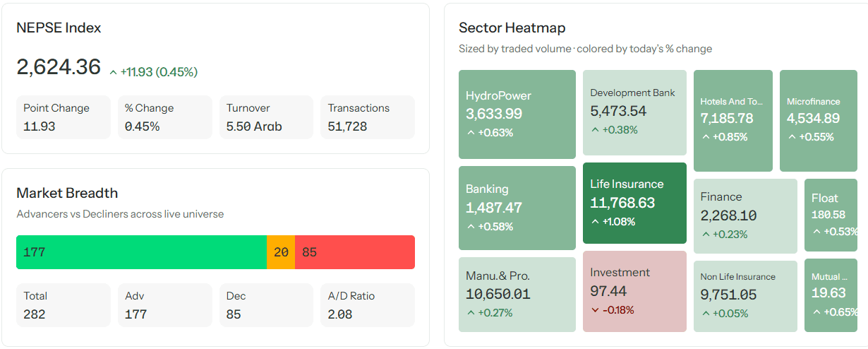The height and width of the screenshot is (349, 868).
Task: Click the Finance value 2,268.10
Action: click(729, 215)
